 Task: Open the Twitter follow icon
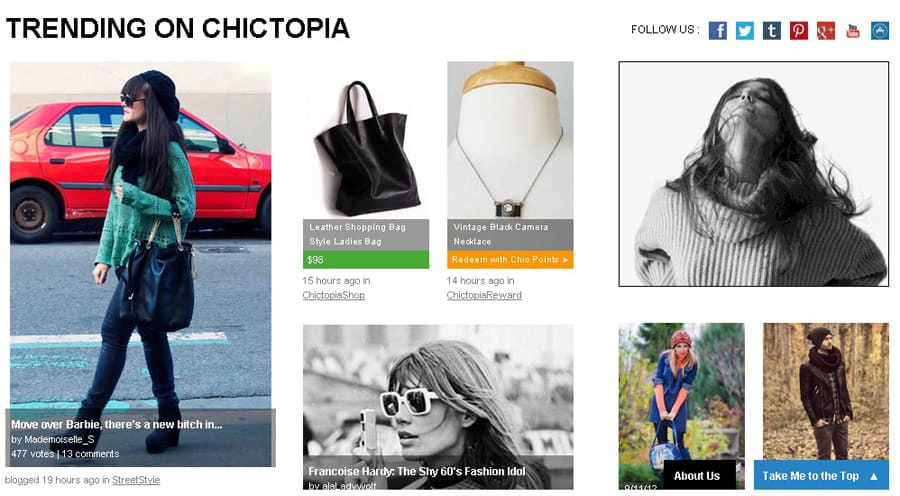point(744,30)
